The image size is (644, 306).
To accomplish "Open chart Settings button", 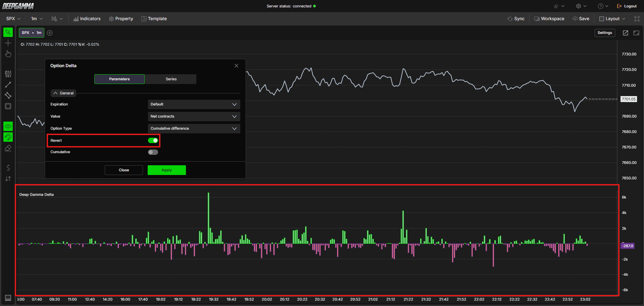I will click(605, 33).
